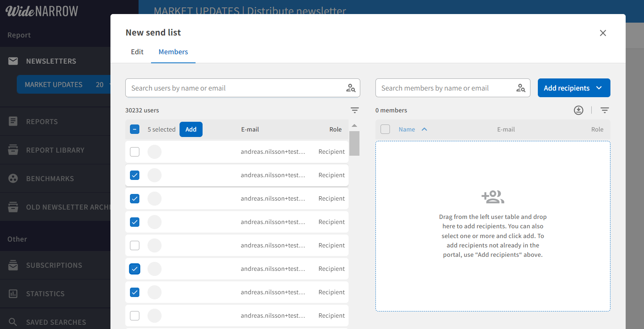
Task: Click the avatar in the fifth user row
Action: point(155,245)
